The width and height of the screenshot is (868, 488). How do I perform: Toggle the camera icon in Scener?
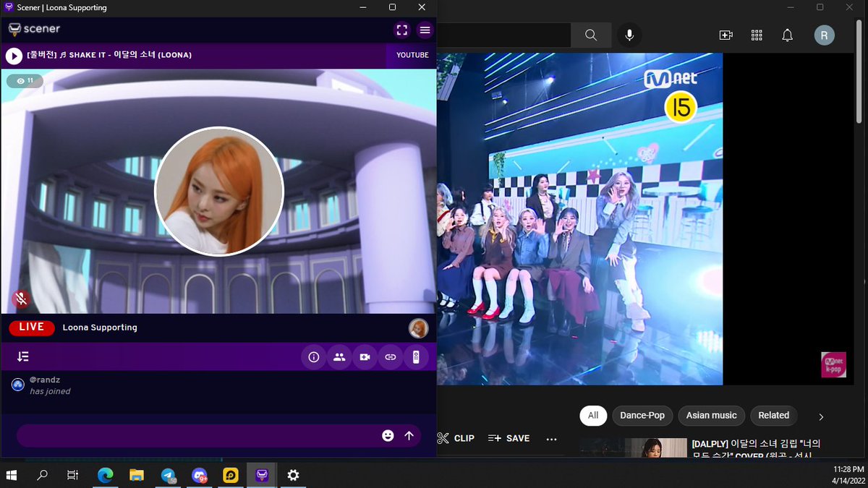tap(365, 357)
